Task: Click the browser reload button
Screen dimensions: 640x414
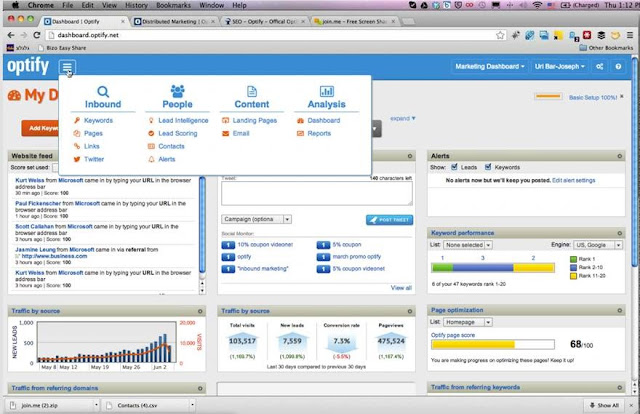Action: coord(37,35)
